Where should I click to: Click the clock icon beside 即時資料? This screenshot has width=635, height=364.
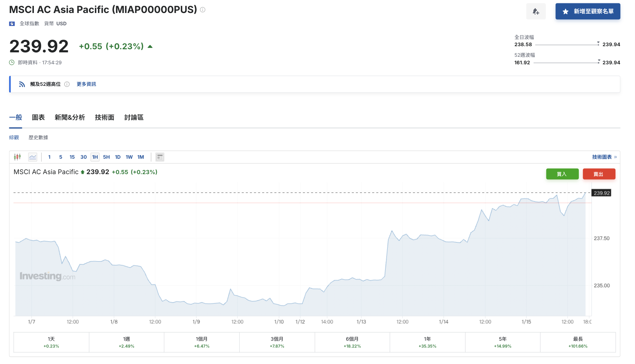12,62
